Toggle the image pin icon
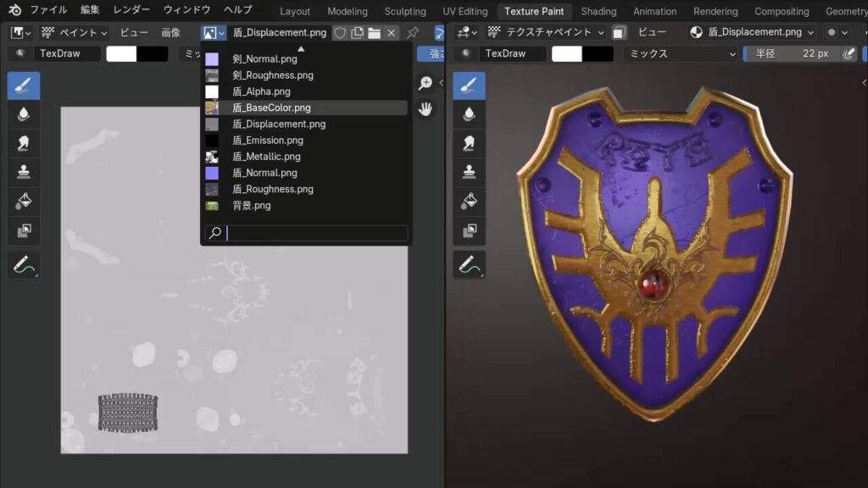The height and width of the screenshot is (488, 868). [x=413, y=33]
